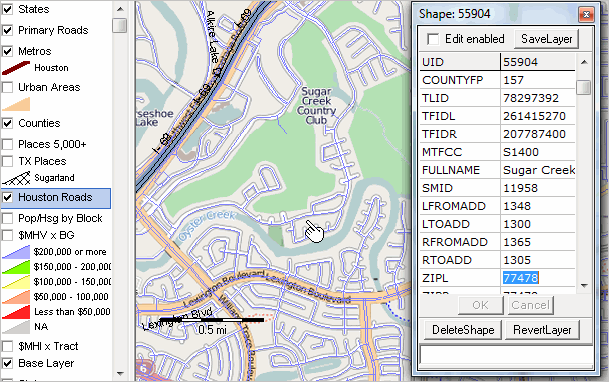
Task: Click the attribute table scroll-up arrow
Action: [584, 62]
